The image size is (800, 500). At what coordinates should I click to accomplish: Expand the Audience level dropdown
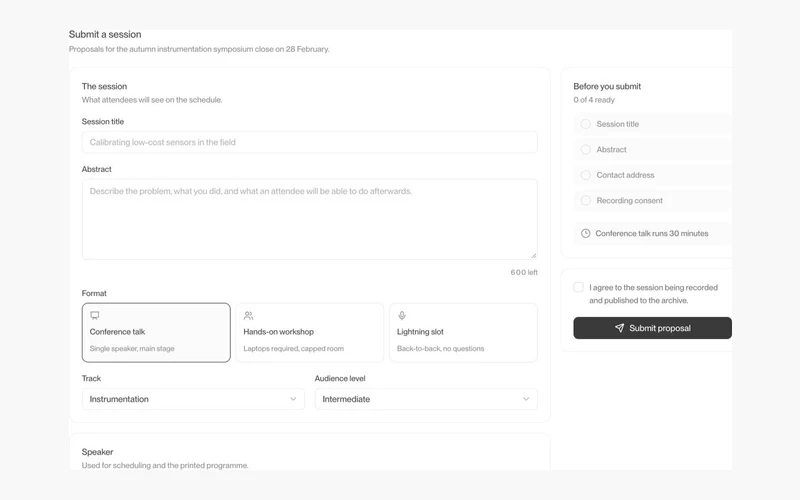pyautogui.click(x=426, y=399)
